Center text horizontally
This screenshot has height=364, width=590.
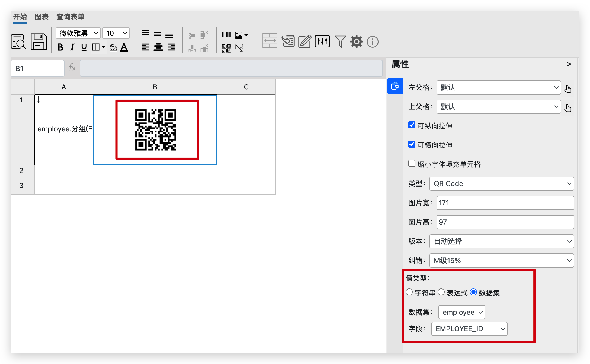coord(158,47)
